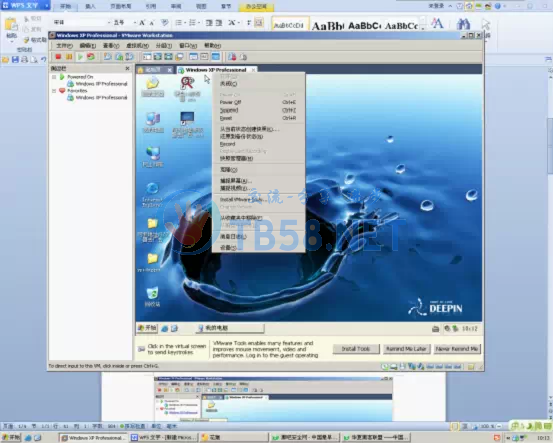Viewport: 553px width, 443px height.
Task: Open the WPS 插入 ribbon tab
Action: tap(91, 6)
